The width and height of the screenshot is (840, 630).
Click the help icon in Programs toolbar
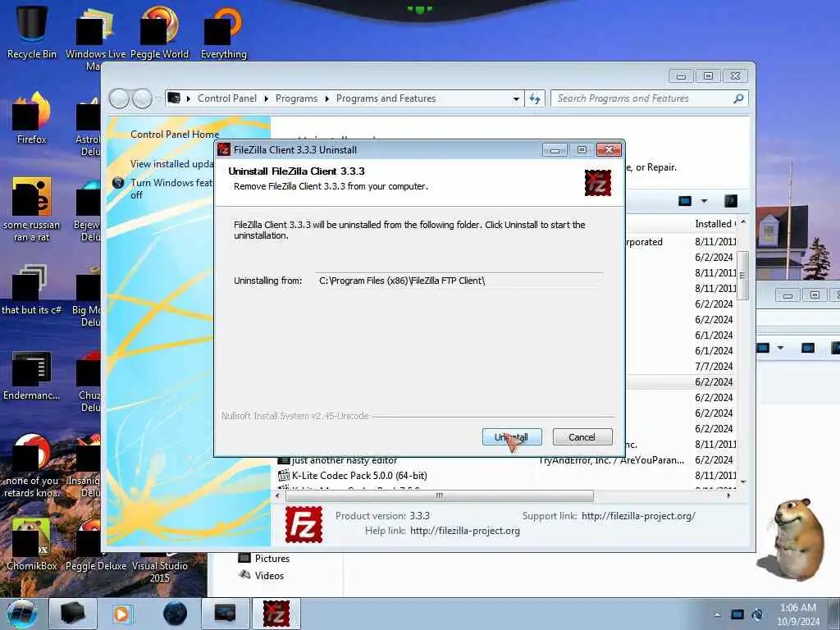[x=731, y=201]
